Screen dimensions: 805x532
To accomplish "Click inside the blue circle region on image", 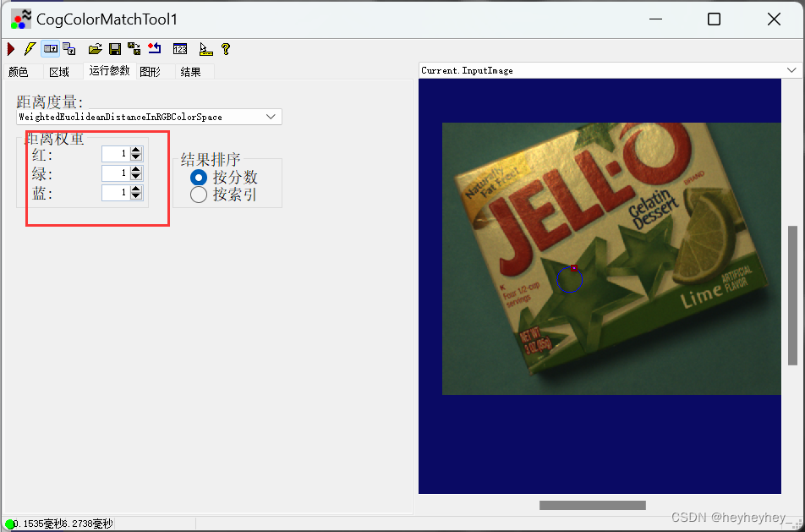I will (569, 279).
